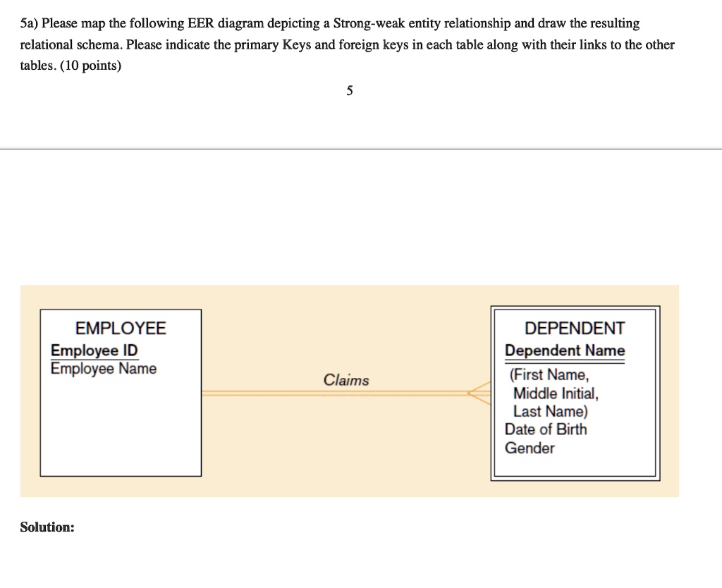The width and height of the screenshot is (722, 588).
Task: Click the Date of Birth attribute
Action: point(545,429)
